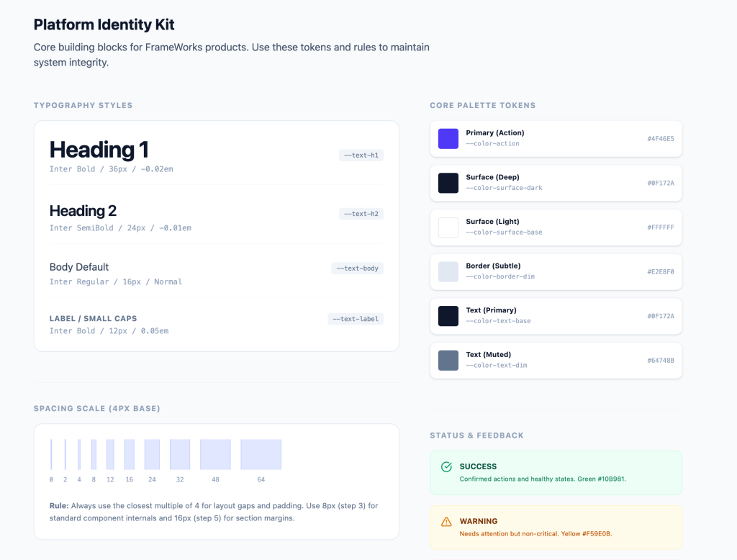Click the #64748B hex value
The image size is (737, 560).
pyautogui.click(x=660, y=360)
